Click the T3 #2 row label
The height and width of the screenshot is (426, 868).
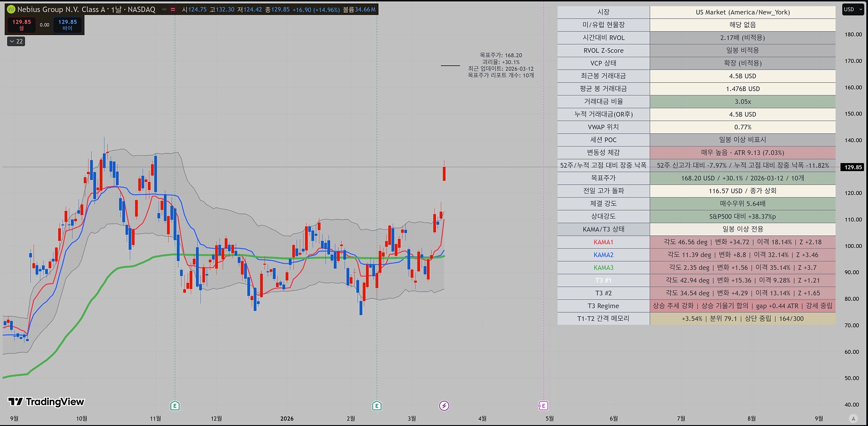tap(604, 293)
